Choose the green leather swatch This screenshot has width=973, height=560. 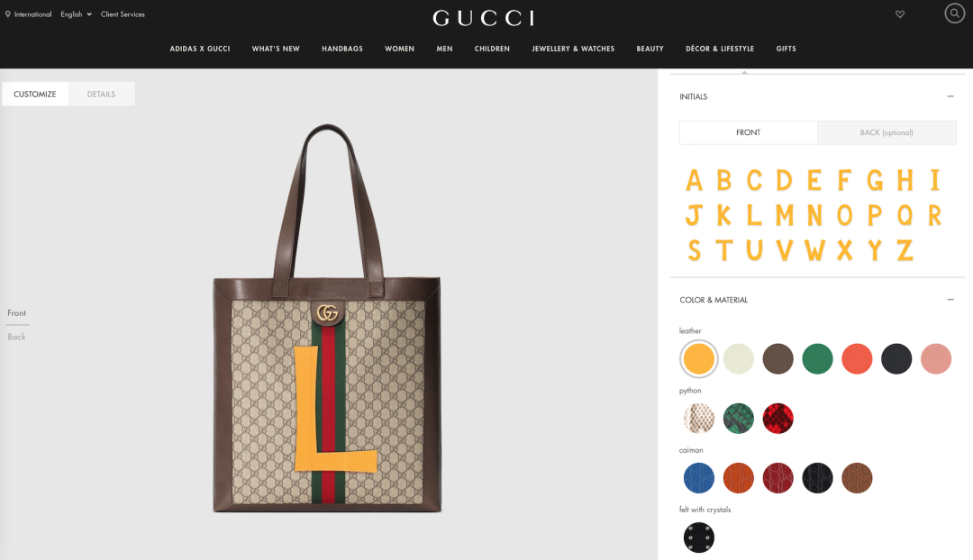coord(817,358)
